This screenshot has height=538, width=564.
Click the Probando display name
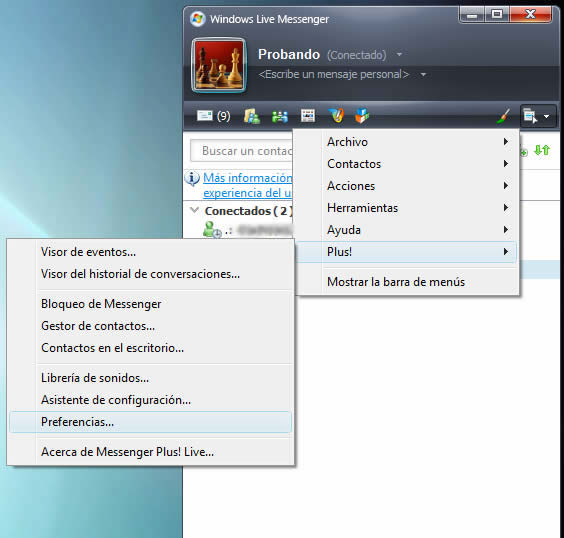[289, 54]
